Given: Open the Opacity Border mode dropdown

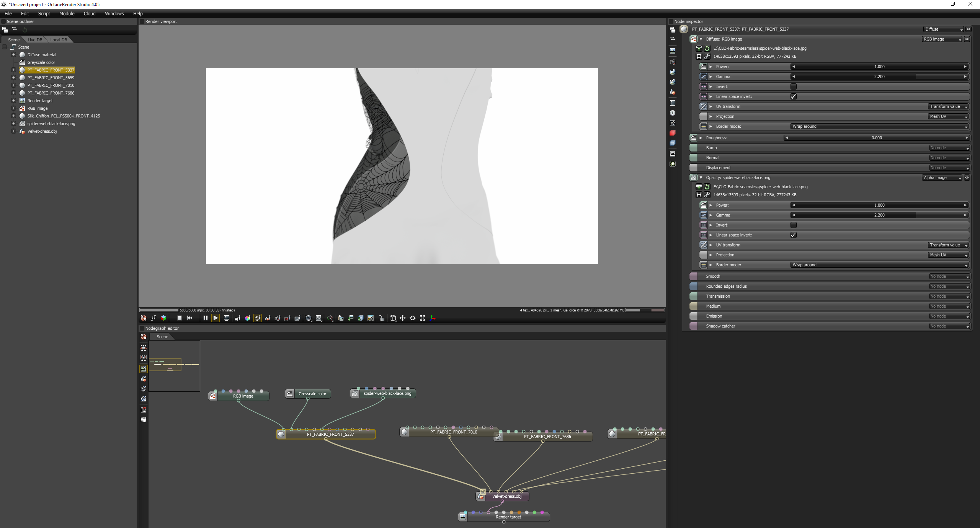Looking at the screenshot, I should tap(879, 265).
